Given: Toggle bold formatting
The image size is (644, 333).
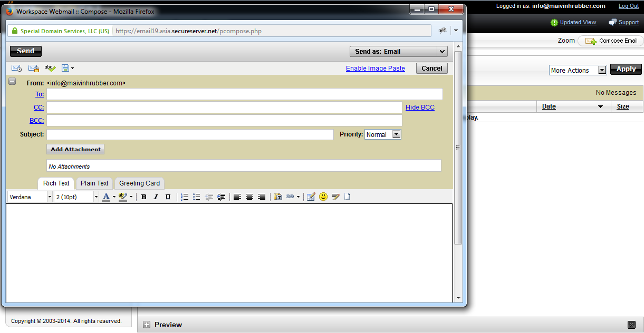Looking at the screenshot, I should [144, 197].
